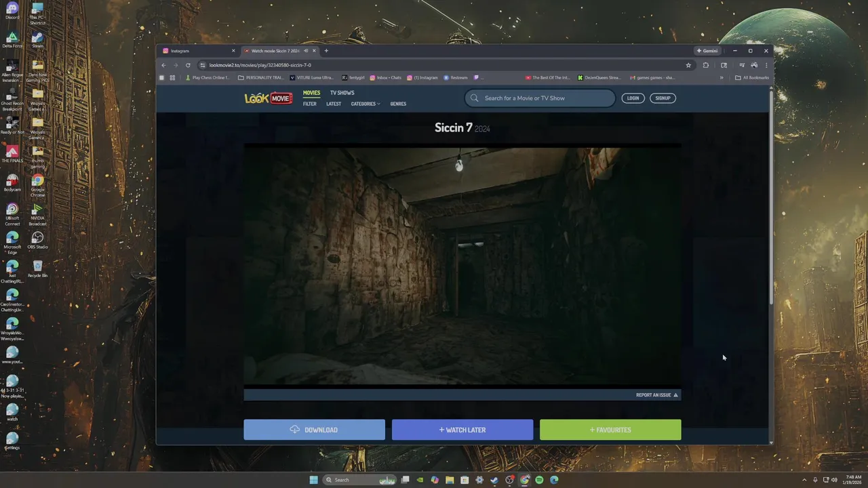Click REPORT AN ISSUE link
868x488 pixels.
coord(656,394)
